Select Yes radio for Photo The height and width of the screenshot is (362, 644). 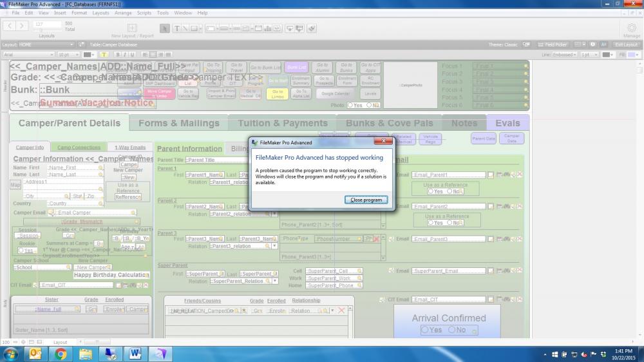coord(351,105)
